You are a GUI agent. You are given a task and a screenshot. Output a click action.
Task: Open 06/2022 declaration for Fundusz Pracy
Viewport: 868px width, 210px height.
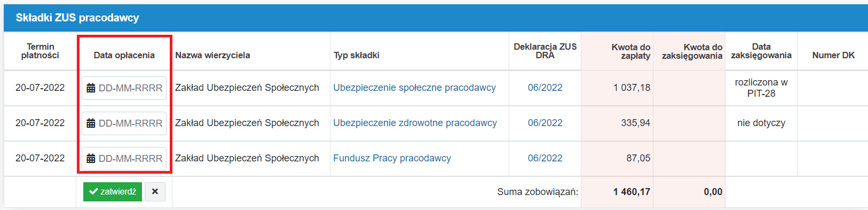(545, 158)
